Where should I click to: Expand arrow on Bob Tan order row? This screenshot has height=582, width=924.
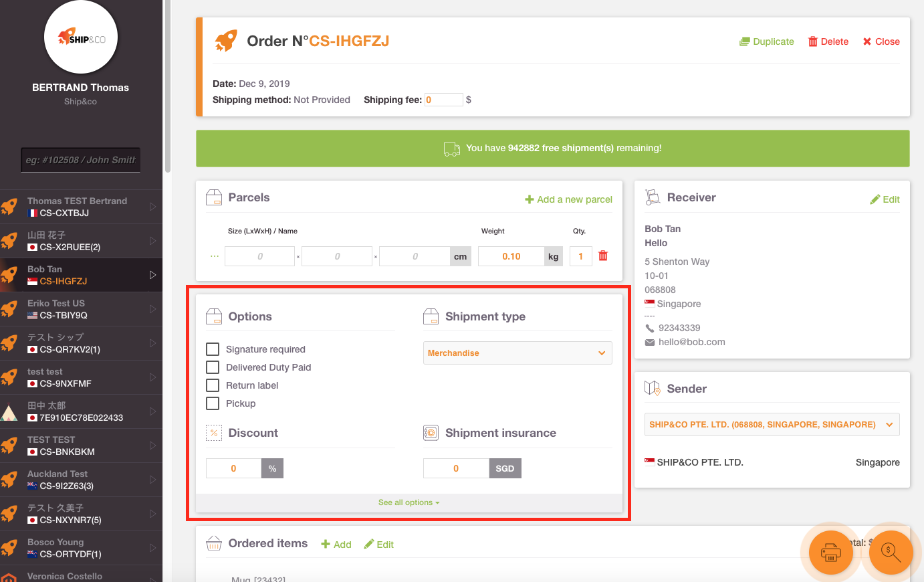152,275
